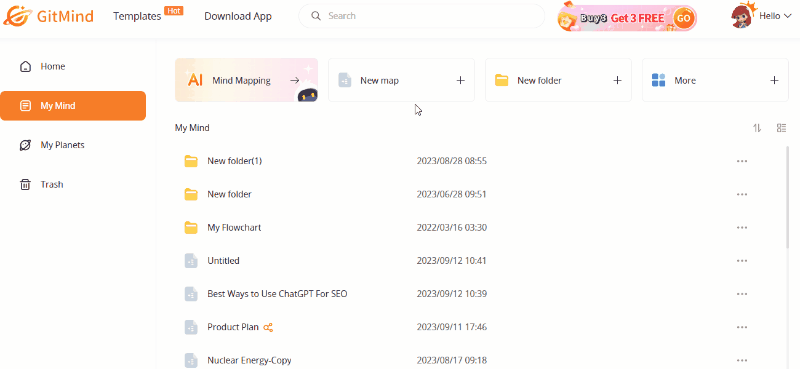Open the Product Plan map name
This screenshot has height=369, width=800.
click(233, 327)
